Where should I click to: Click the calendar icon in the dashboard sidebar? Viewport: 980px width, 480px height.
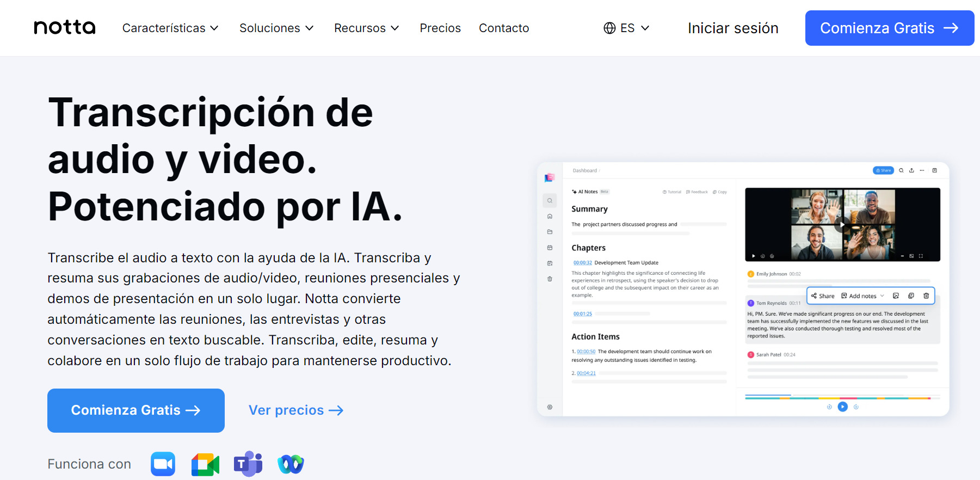[x=550, y=248]
